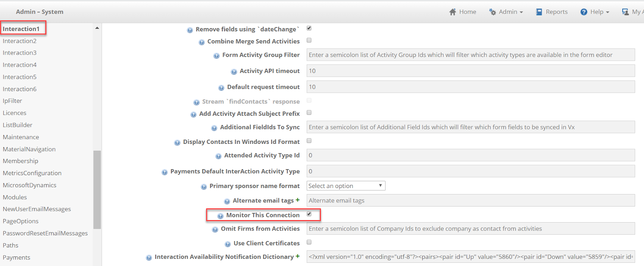
Task: Click the help icon beside Activity API timeout
Action: coord(234,72)
